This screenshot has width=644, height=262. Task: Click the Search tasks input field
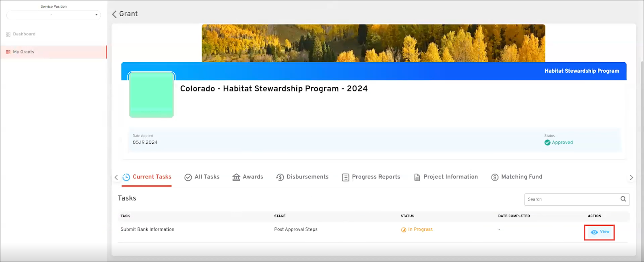point(572,199)
